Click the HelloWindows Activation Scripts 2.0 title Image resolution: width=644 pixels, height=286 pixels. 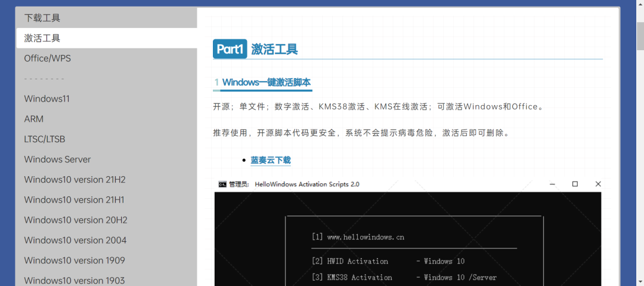[307, 184]
